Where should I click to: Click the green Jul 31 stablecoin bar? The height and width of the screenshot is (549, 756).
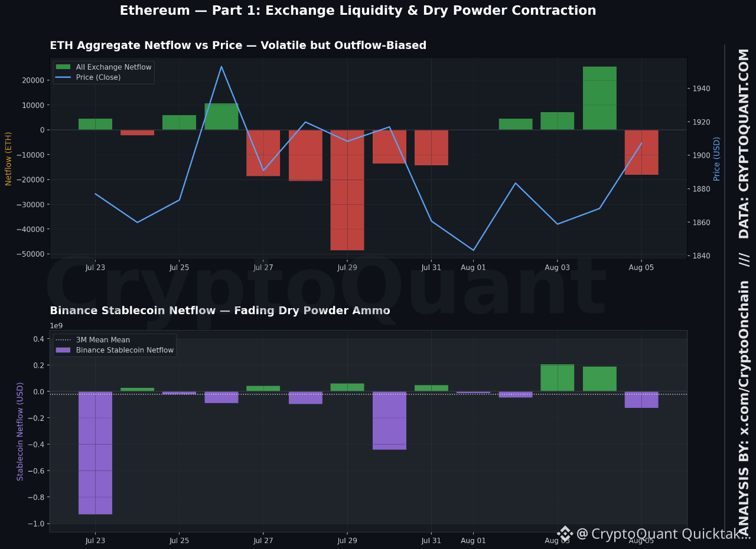coord(431,388)
